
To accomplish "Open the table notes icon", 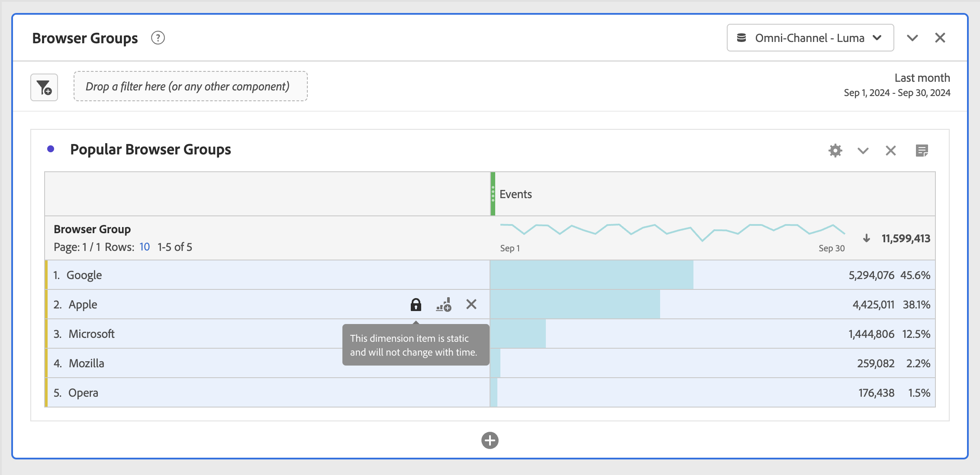I will coord(922,151).
